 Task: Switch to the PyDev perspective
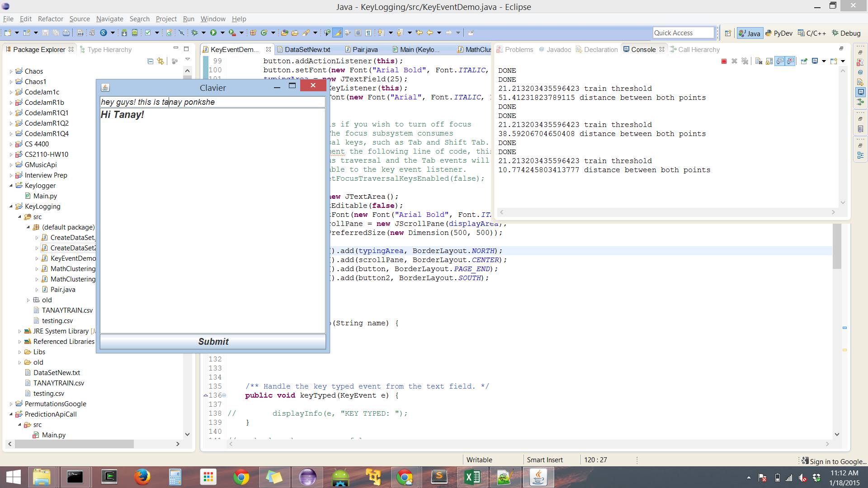pos(778,33)
